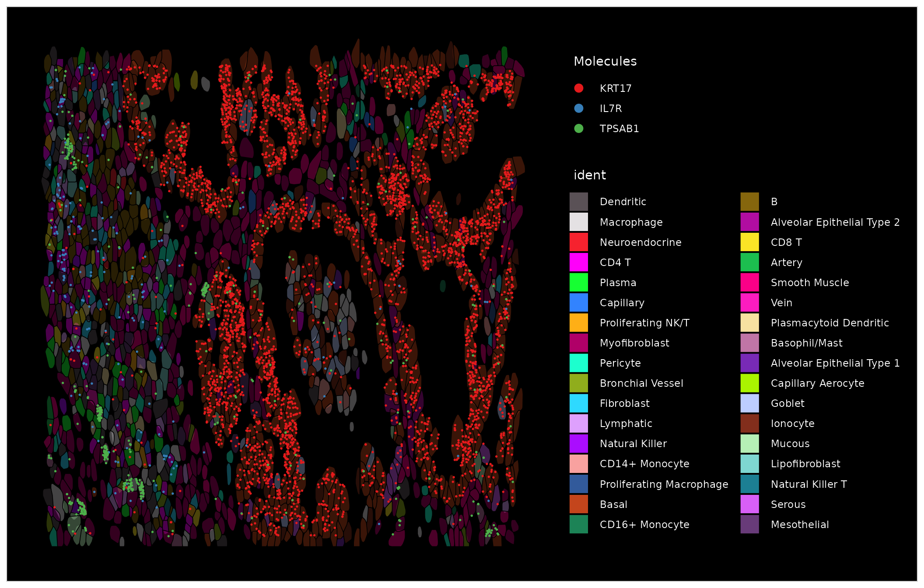Click the blue Capillary swatch
924x588 pixels.
point(578,302)
